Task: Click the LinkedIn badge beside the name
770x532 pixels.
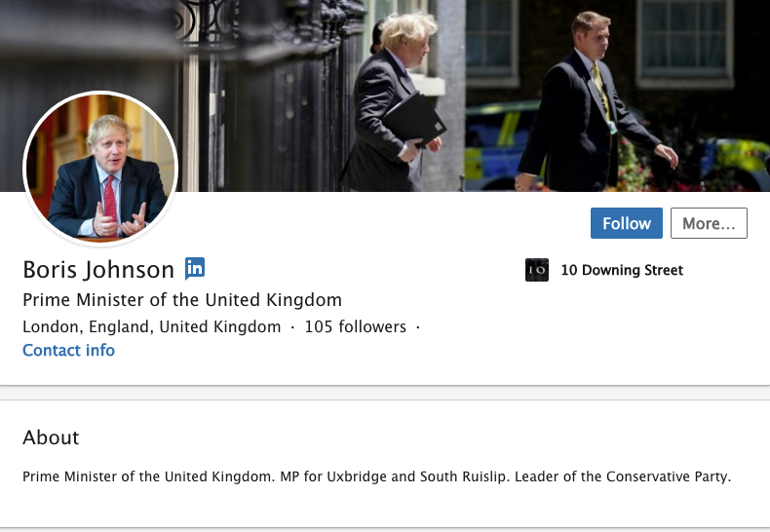Action: click(195, 269)
